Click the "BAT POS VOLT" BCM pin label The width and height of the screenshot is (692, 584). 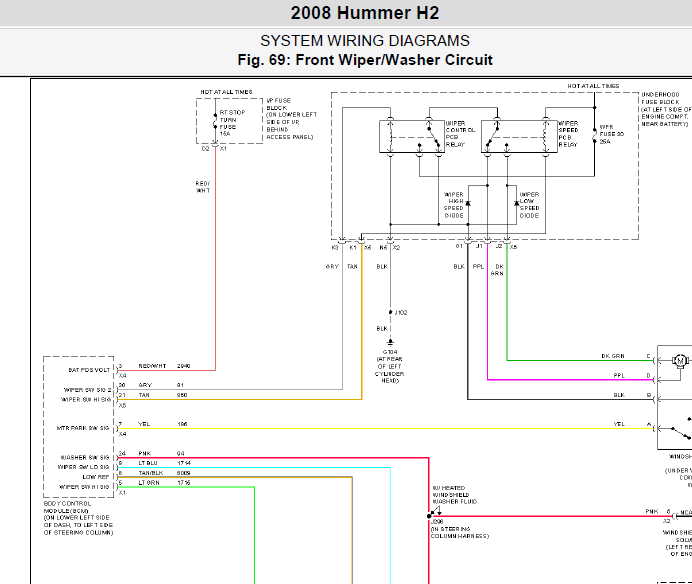click(89, 370)
